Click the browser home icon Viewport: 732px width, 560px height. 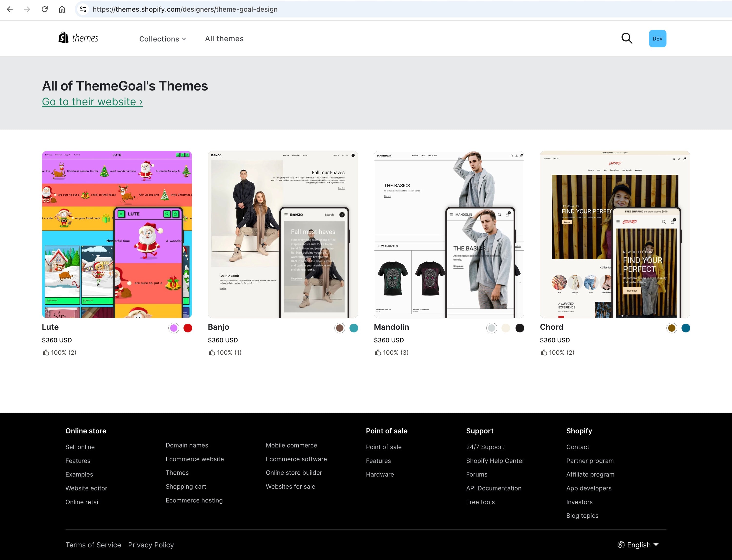pyautogui.click(x=62, y=9)
